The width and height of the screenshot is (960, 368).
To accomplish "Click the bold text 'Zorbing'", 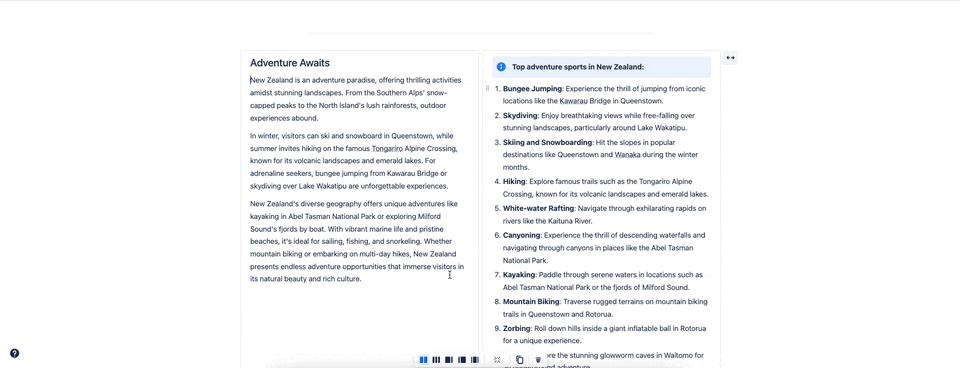I will (x=517, y=329).
